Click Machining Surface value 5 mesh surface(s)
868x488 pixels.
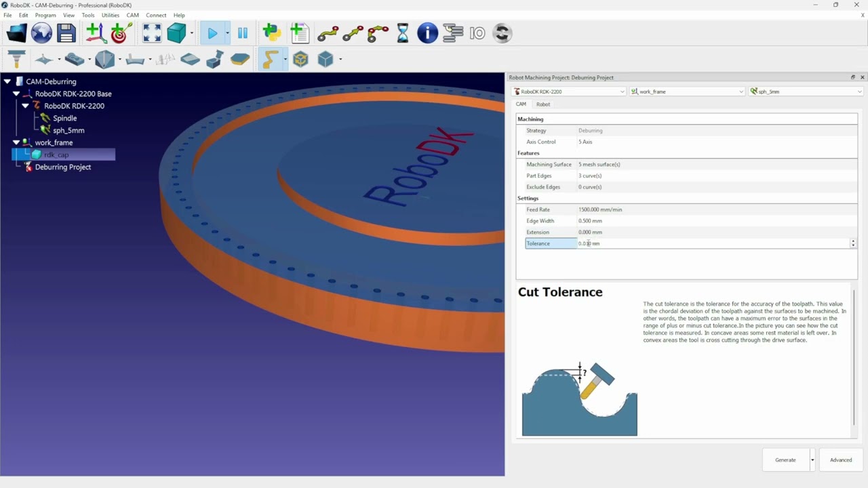point(599,165)
